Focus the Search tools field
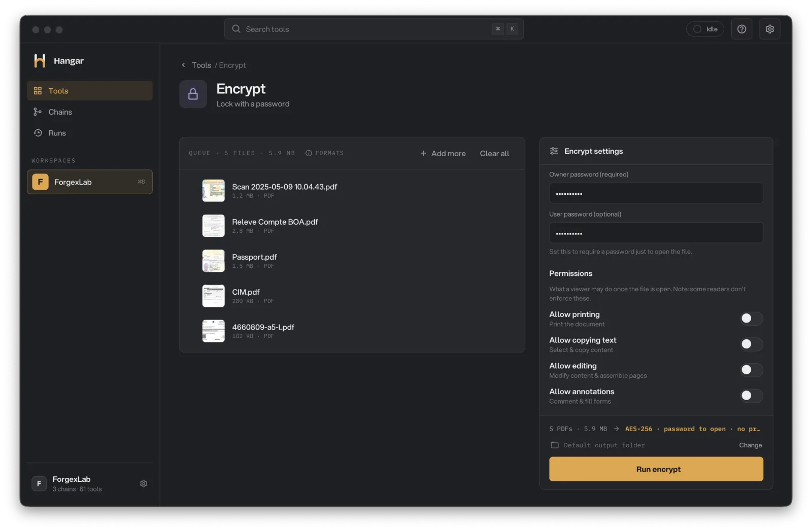The height and width of the screenshot is (531, 812). (374, 29)
